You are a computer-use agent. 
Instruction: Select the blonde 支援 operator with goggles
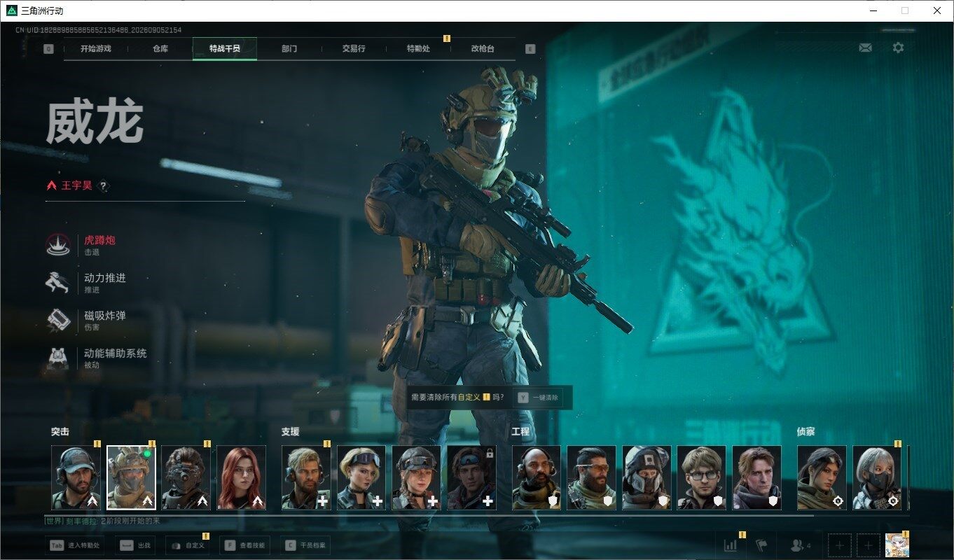tap(361, 477)
